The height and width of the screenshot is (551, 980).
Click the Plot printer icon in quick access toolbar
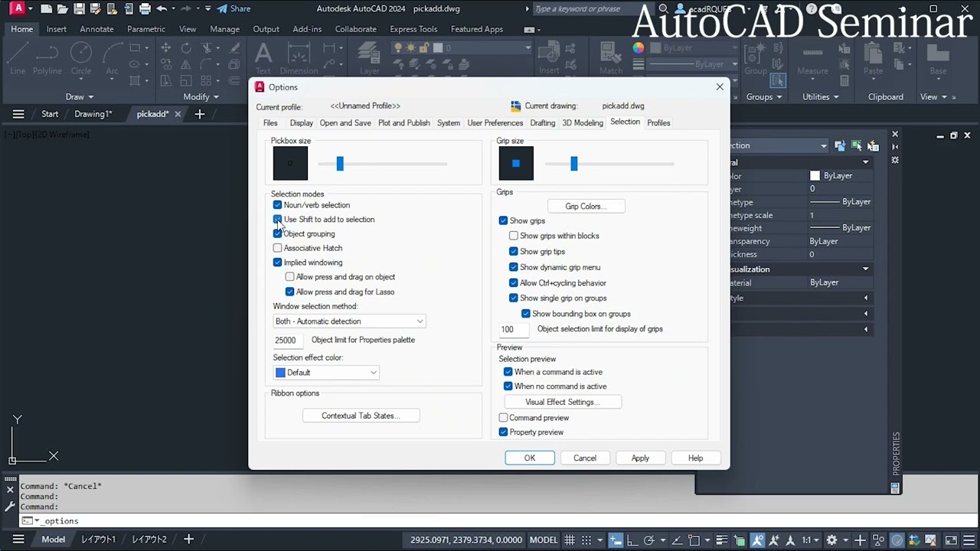pyautogui.click(x=144, y=9)
